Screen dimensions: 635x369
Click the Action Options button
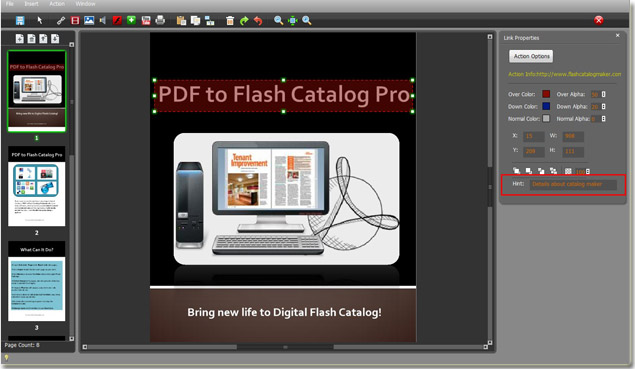531,56
